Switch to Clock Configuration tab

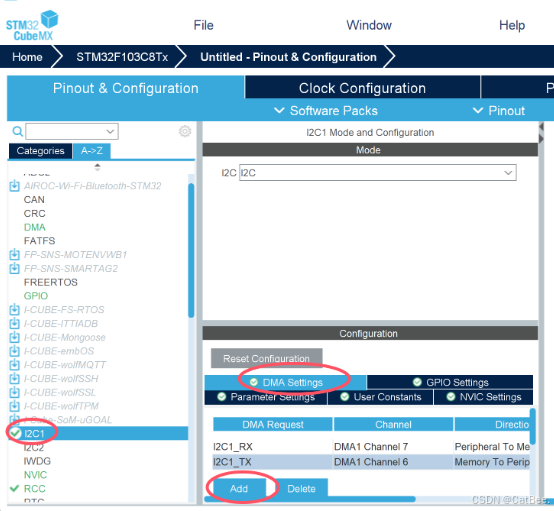coord(362,88)
